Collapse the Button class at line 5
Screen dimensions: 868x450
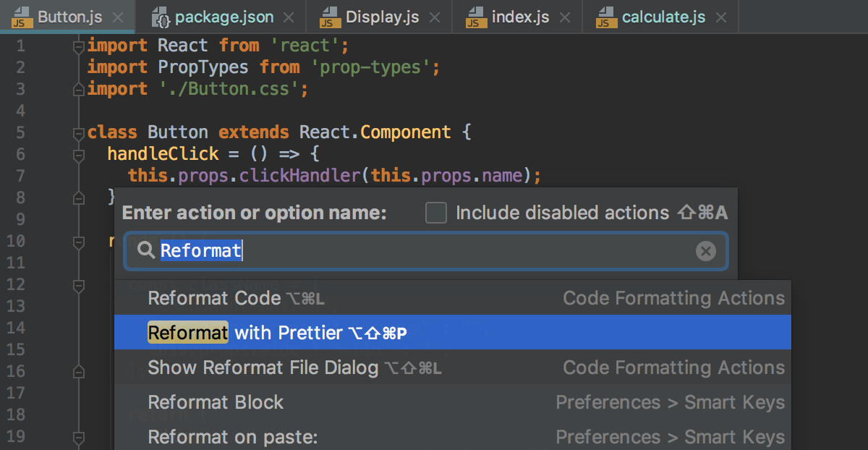coord(77,132)
